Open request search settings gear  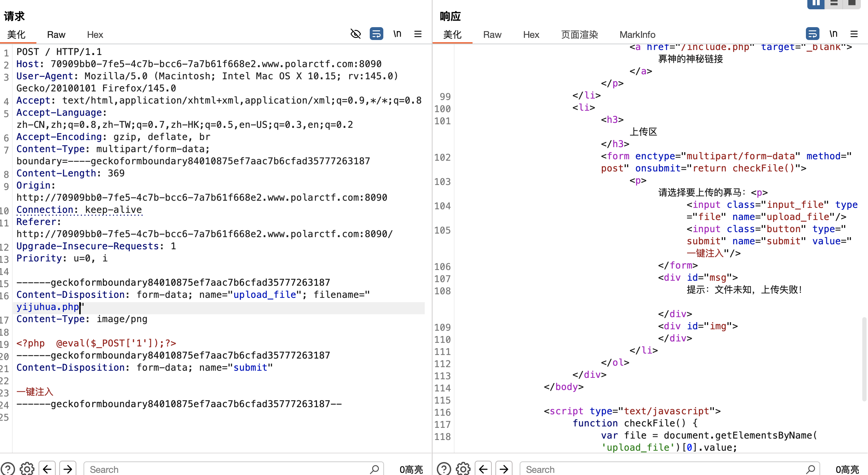[27, 469]
